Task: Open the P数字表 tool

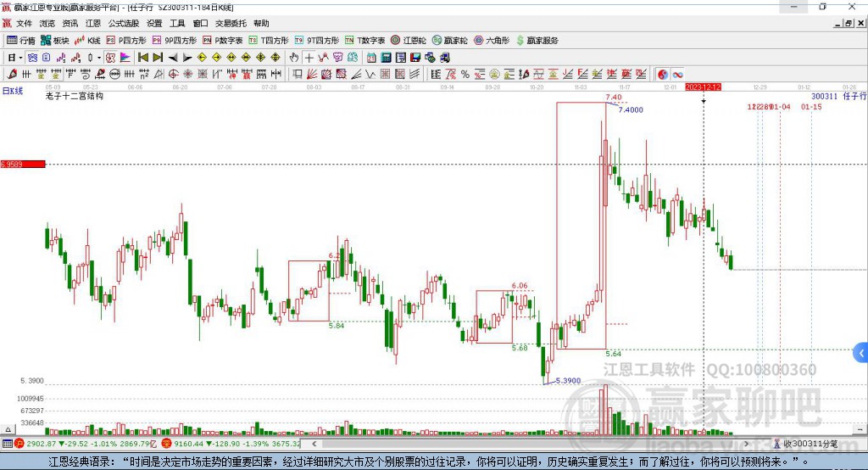Action: pos(223,41)
